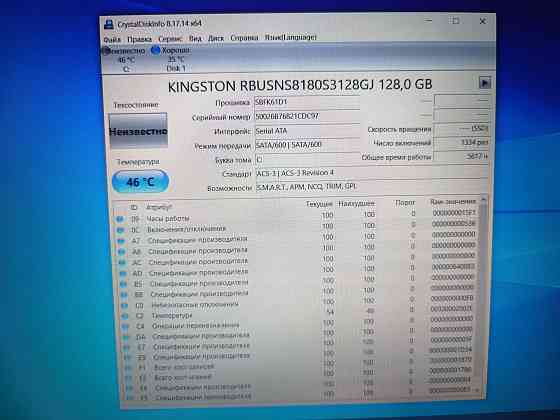Click the serial number field

pyautogui.click(x=307, y=116)
